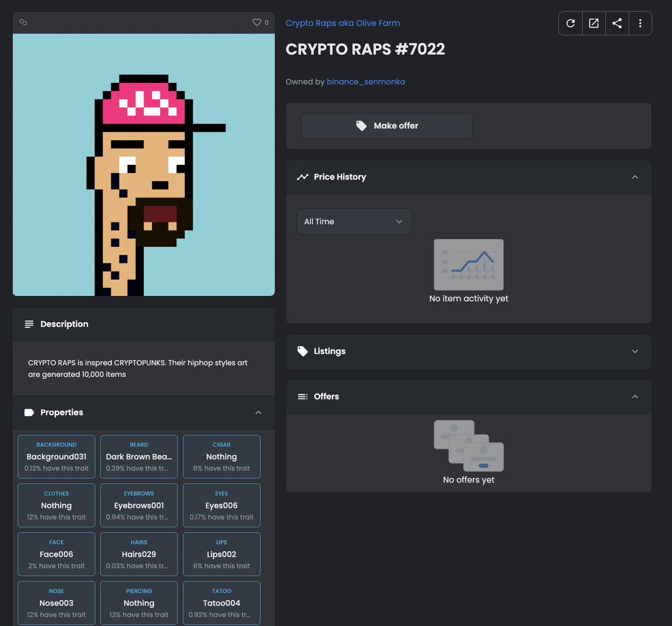Click the 'Owned by' label
The width and height of the screenshot is (672, 626).
[x=305, y=82]
